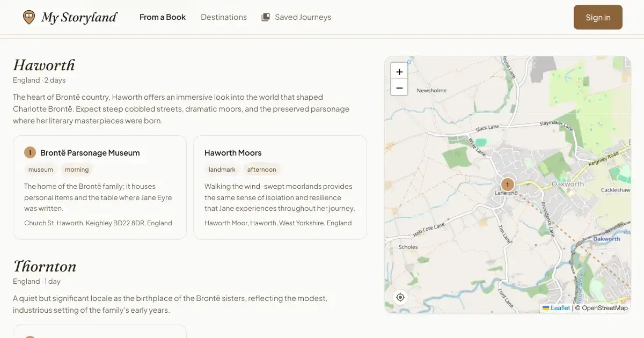Click the Haworth Moor, West Yorkshire address
The height and width of the screenshot is (338, 644).
[x=278, y=223]
